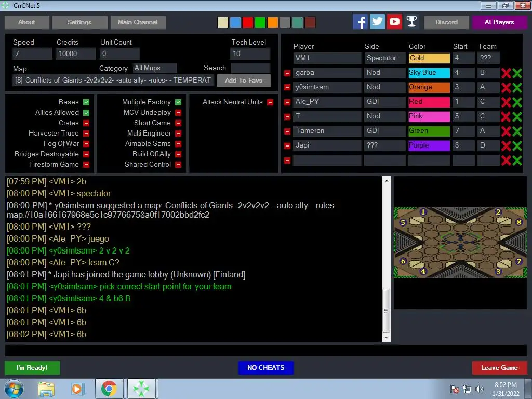The image size is (532, 399).
Task: Open the AI Players panel
Action: [499, 22]
